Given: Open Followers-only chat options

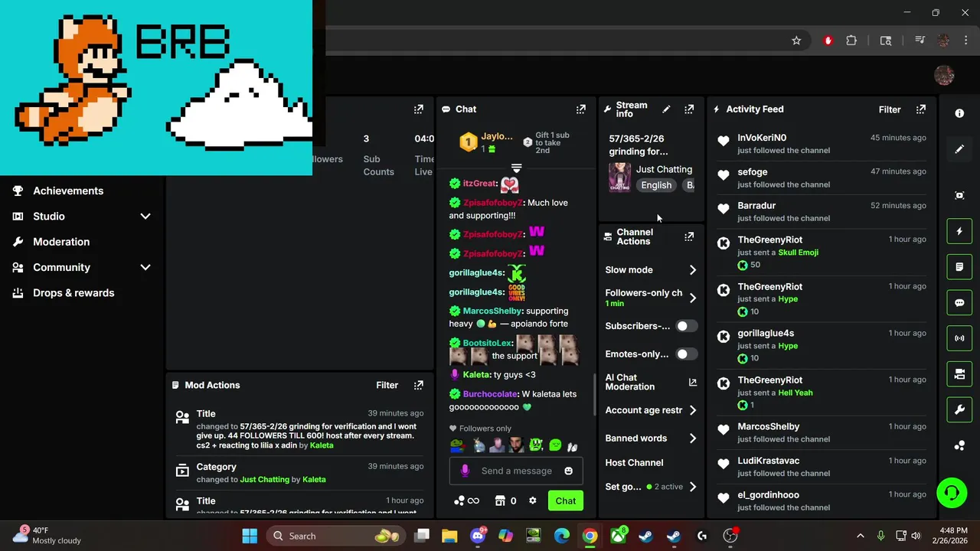Looking at the screenshot, I should 651,298.
